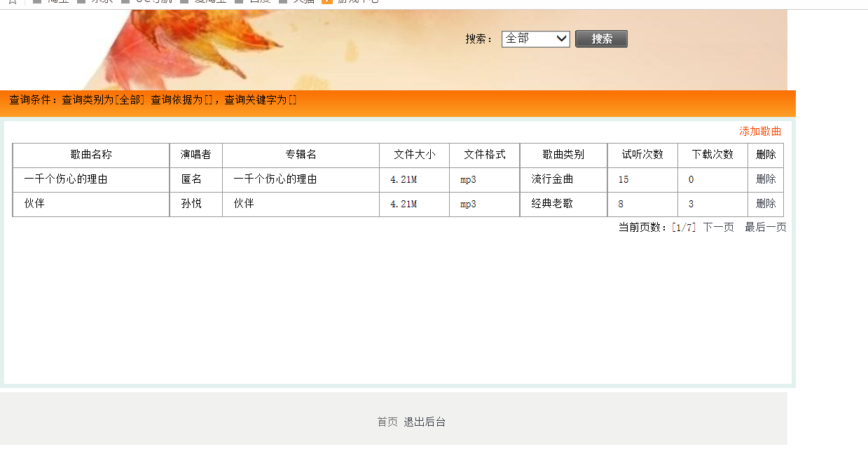Click the current page indicator [1/7]

pos(684,228)
